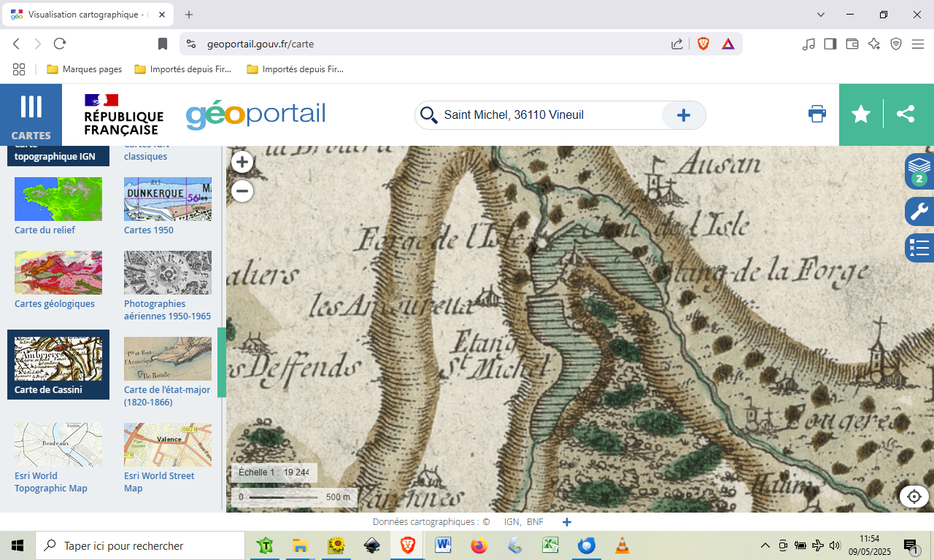This screenshot has width=934, height=560.
Task: Open advanced search plus button
Action: click(x=684, y=115)
